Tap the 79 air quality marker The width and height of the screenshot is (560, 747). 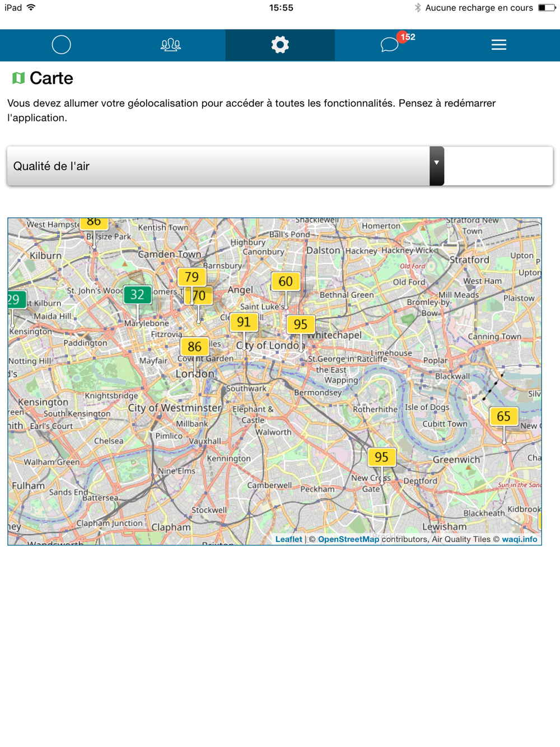(x=192, y=277)
